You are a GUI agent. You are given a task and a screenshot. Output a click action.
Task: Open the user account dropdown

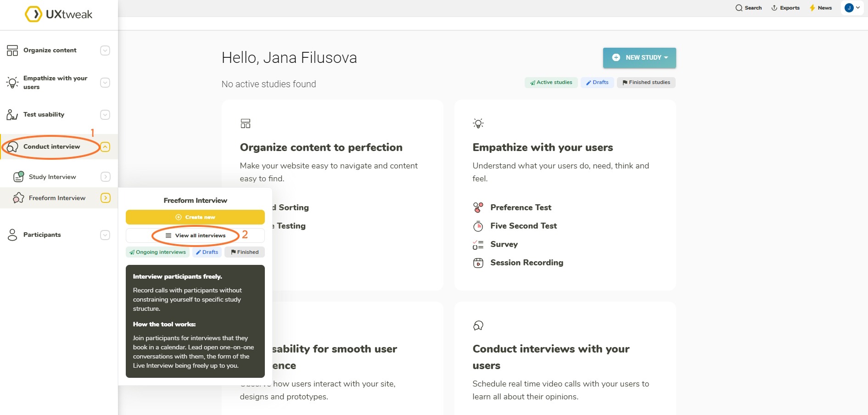852,8
